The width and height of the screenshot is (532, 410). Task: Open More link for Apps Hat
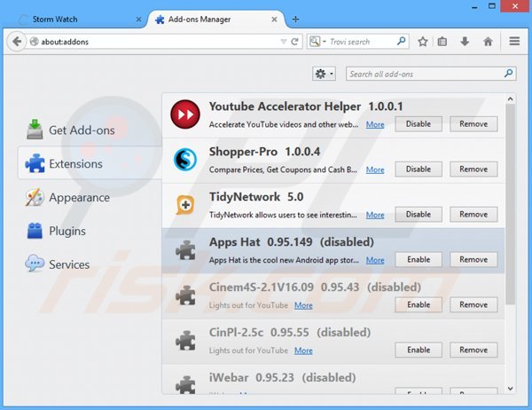[375, 260]
